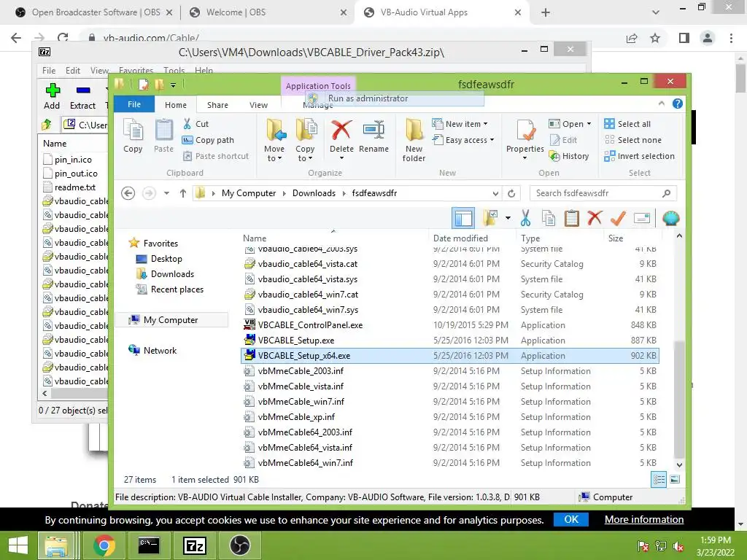
Task: Switch to the Home ribbon tab
Action: [175, 105]
